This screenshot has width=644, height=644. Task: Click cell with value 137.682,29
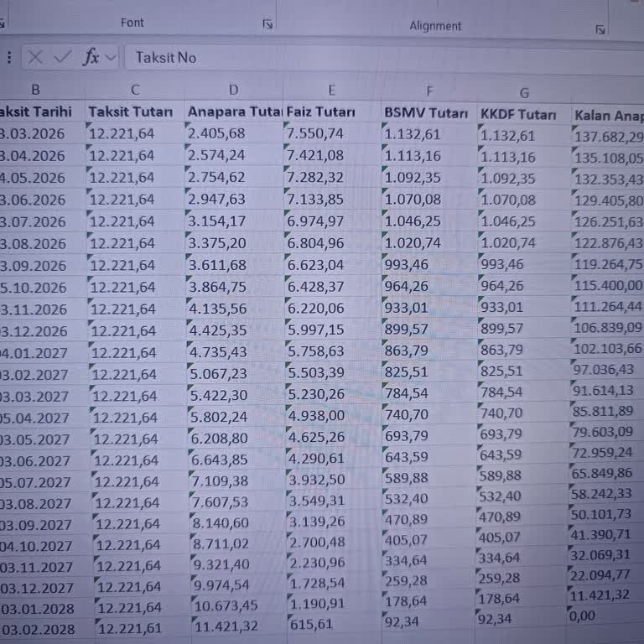pos(608,137)
